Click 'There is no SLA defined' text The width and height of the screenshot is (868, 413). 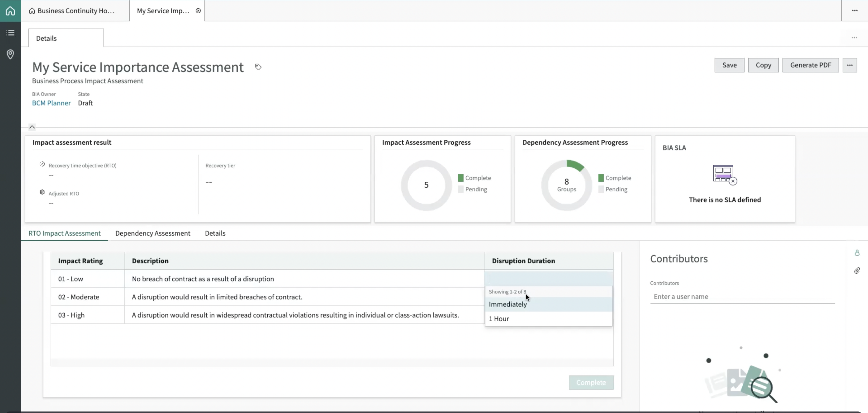tap(725, 200)
